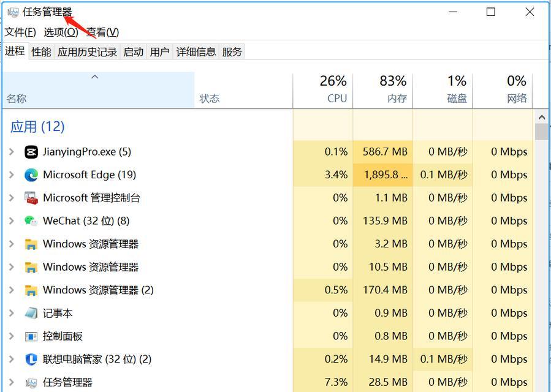Sort by the 名称 column header
Screen dimensions: 551x392
[99, 90]
